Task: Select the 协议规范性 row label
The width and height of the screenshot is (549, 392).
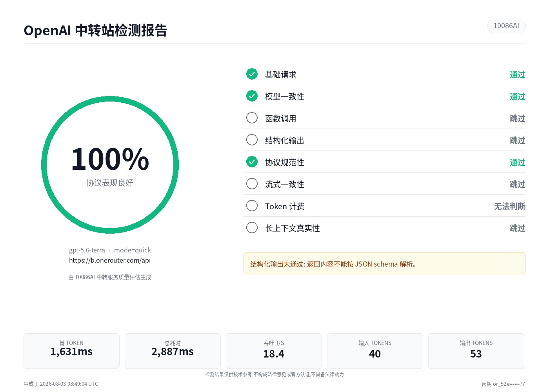Action: [x=285, y=162]
